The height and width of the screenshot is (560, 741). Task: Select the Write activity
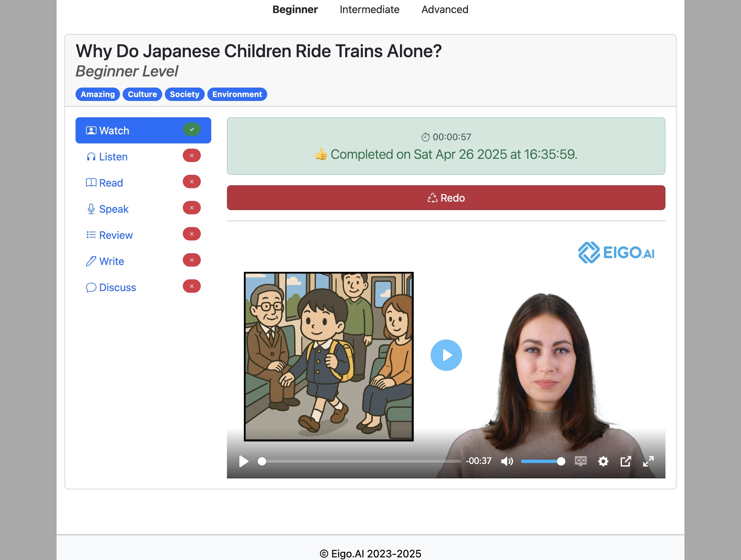(143, 261)
